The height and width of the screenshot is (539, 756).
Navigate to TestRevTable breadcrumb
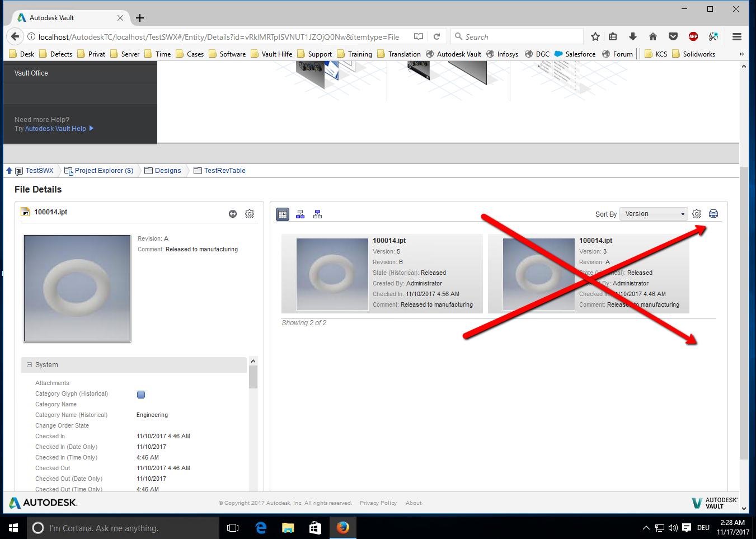coord(225,171)
